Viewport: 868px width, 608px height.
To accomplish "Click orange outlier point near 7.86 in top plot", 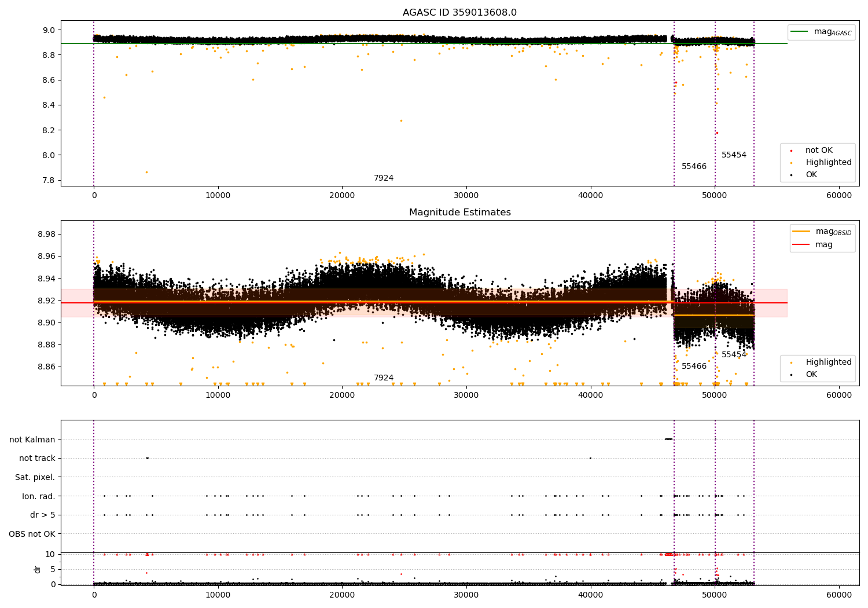I will (x=146, y=172).
